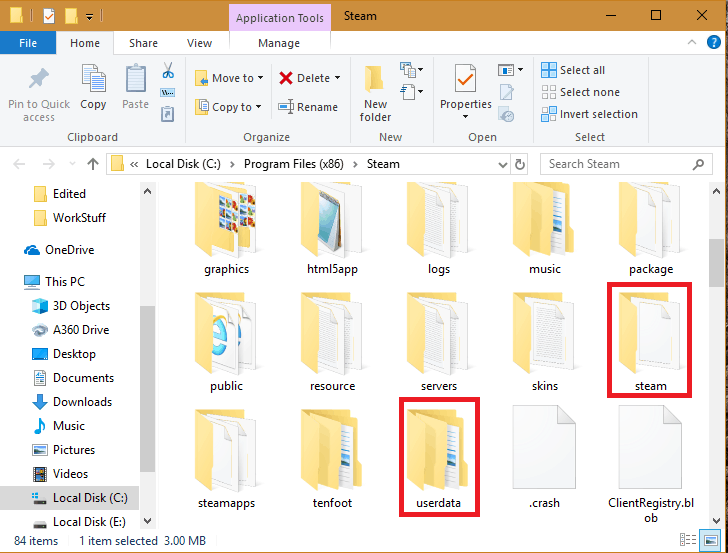This screenshot has width=728, height=553.
Task: Expand the Move to dropdown
Action: click(260, 78)
